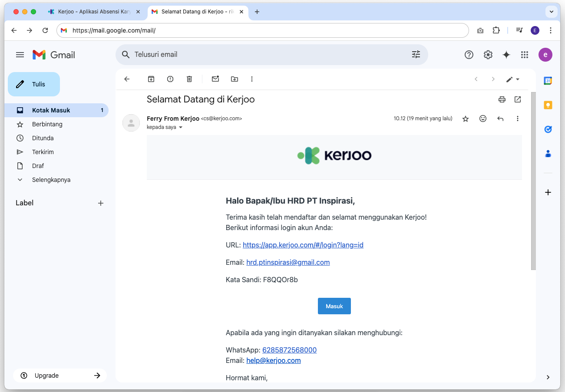The width and height of the screenshot is (565, 392).
Task: Click the blue Masuk button
Action: point(334,306)
